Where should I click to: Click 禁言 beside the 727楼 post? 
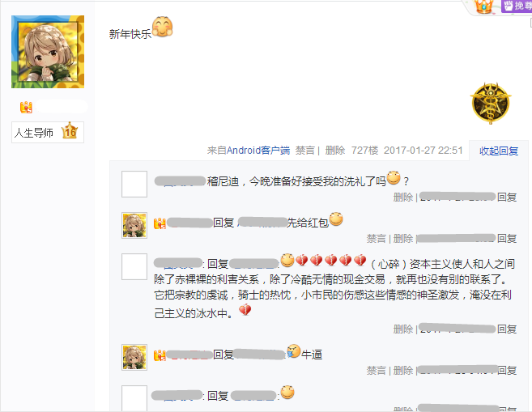coord(305,151)
